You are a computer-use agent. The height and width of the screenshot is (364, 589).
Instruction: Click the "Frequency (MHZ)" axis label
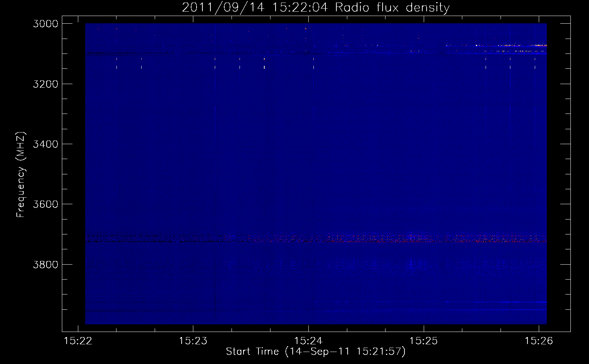(x=21, y=175)
